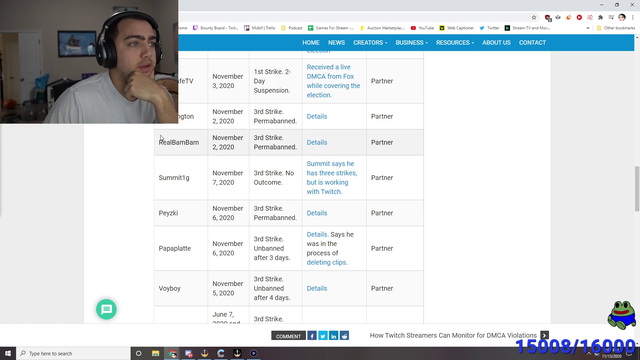Expand the hidden bookmarks overflow chevron
Viewport: 640px width, 360px height.
[588, 28]
